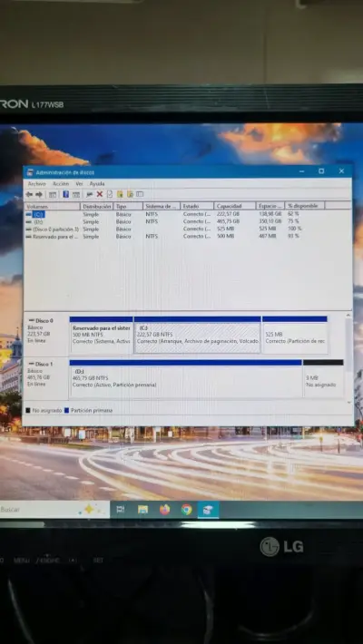Open the Archivo menu

pyautogui.click(x=37, y=183)
